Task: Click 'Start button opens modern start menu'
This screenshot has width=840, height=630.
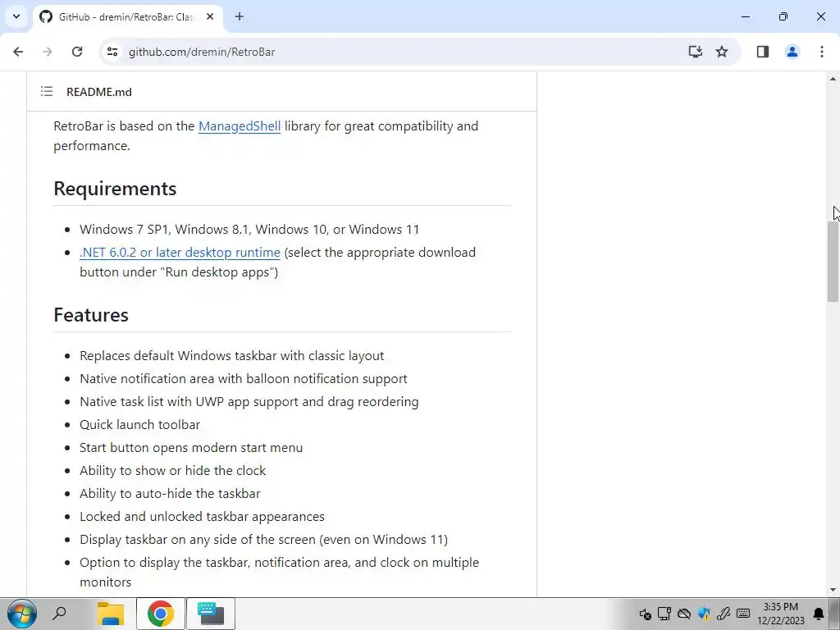Action: 191,448
